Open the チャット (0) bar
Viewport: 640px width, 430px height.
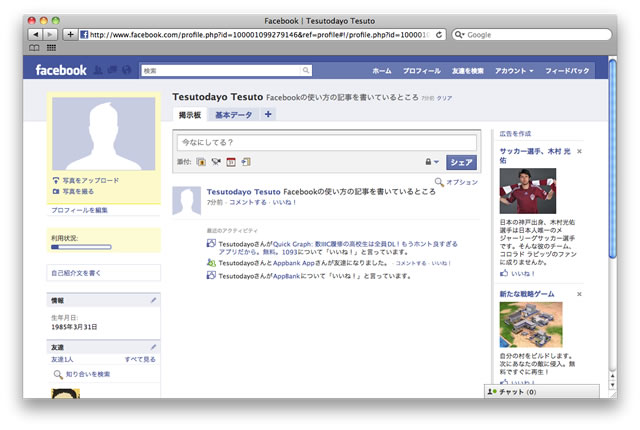coord(542,392)
